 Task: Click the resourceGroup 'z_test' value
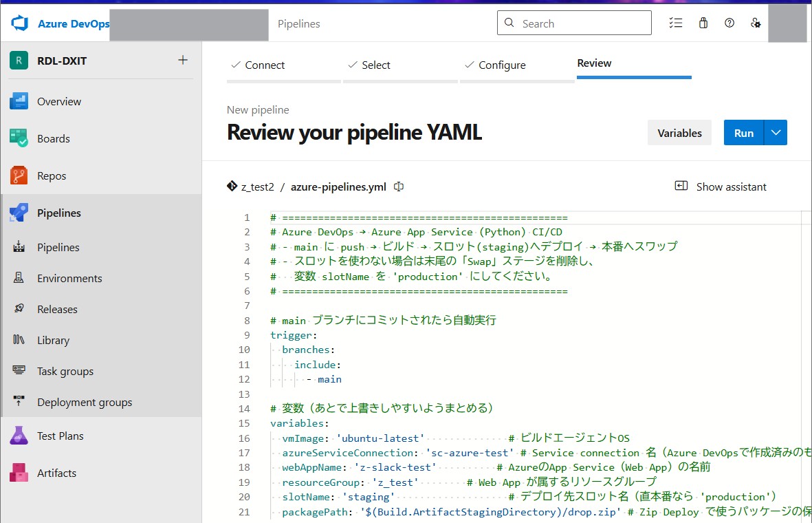395,482
